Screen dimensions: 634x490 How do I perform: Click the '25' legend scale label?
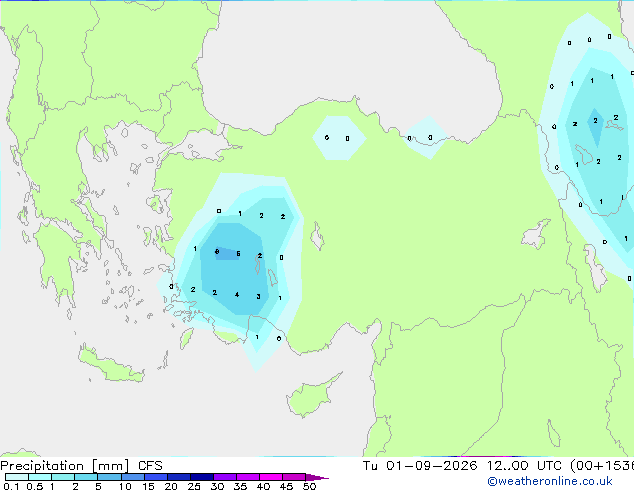tap(194, 486)
